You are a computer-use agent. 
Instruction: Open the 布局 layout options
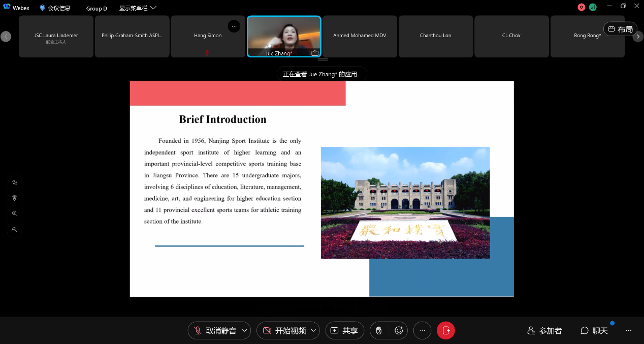620,29
